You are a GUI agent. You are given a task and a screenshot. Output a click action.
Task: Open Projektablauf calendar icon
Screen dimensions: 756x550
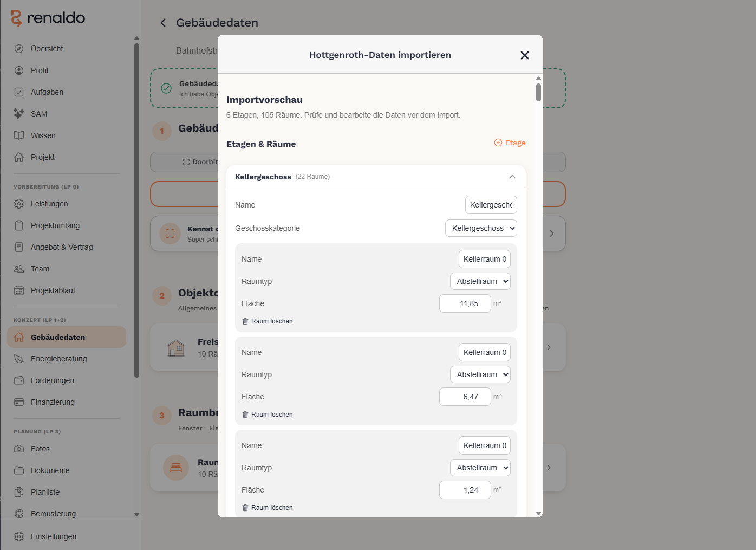click(x=19, y=290)
